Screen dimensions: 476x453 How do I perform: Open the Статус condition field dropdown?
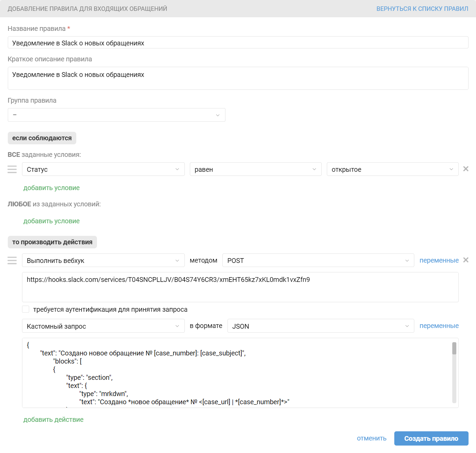click(103, 169)
